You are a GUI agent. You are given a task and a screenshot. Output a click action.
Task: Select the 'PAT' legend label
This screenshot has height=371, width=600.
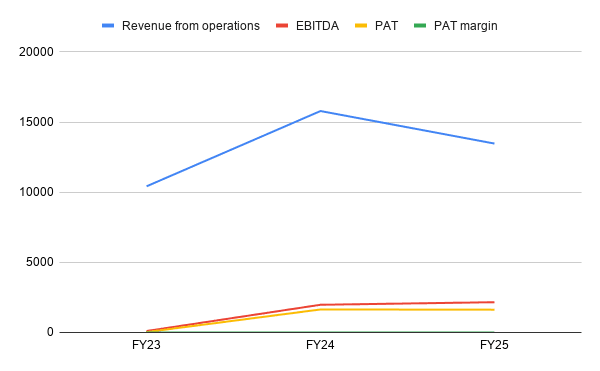click(386, 26)
